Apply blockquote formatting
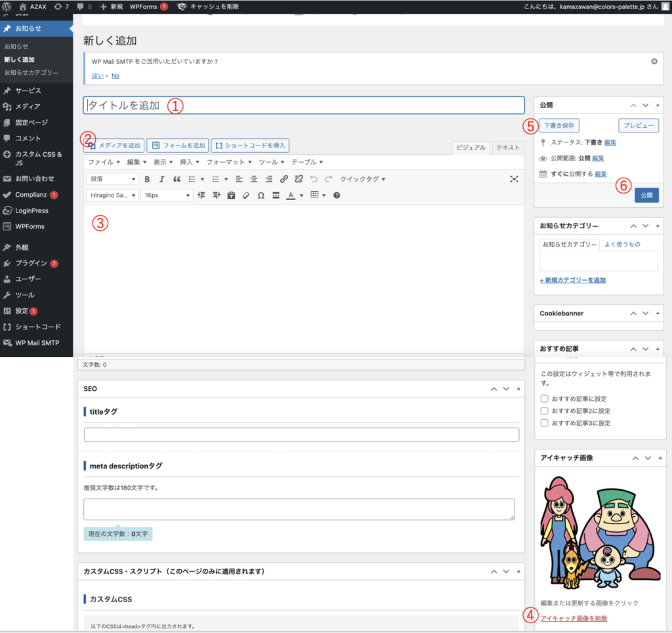672x633 pixels. point(177,179)
